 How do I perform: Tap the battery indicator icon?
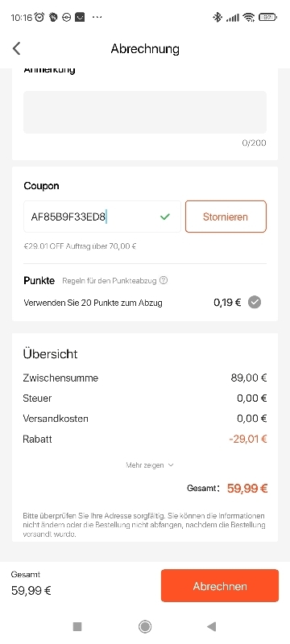[267, 17]
